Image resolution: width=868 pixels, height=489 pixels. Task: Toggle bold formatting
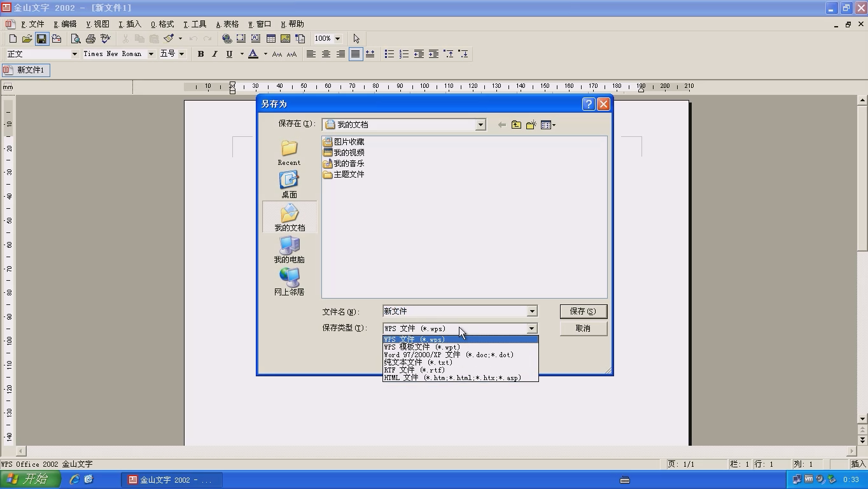click(200, 54)
